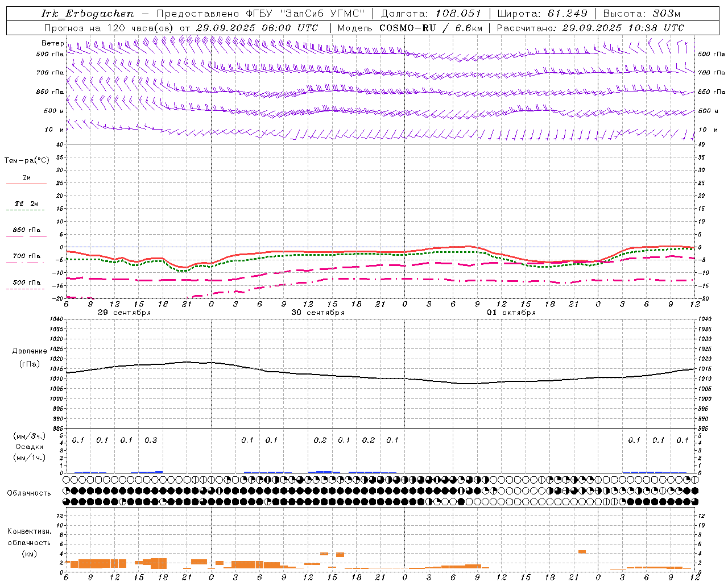Click the Давление pressure panel label
Screen dimensions: 728x582
(x=30, y=351)
